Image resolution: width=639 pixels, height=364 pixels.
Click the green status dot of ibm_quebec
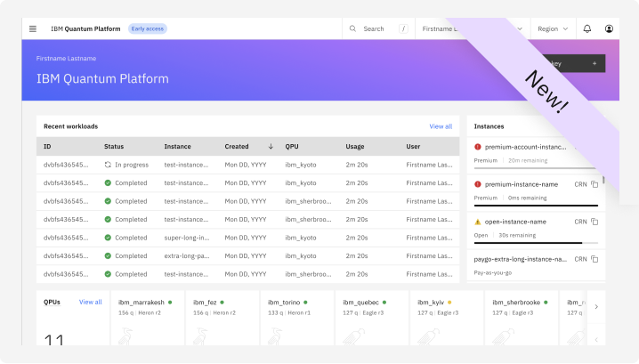[x=384, y=303]
